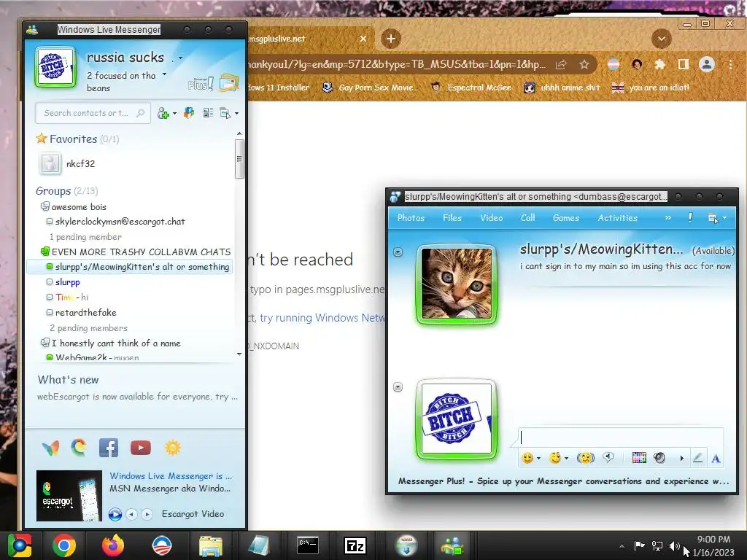Open the Files menu in chat
Viewport: 747px width, 560px height.
(452, 217)
